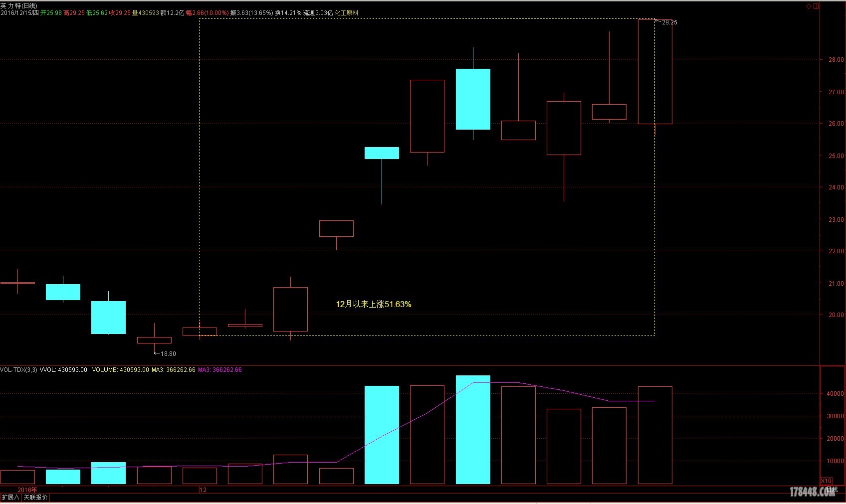Click the diamond icon at top right
Image resolution: width=846 pixels, height=504 pixels.
click(809, 6)
